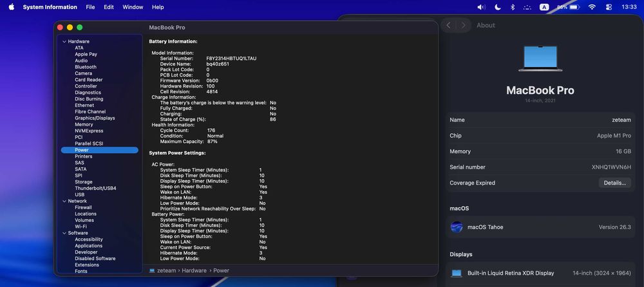Select Extensions under Software
The image size is (644, 287).
(x=87, y=265)
